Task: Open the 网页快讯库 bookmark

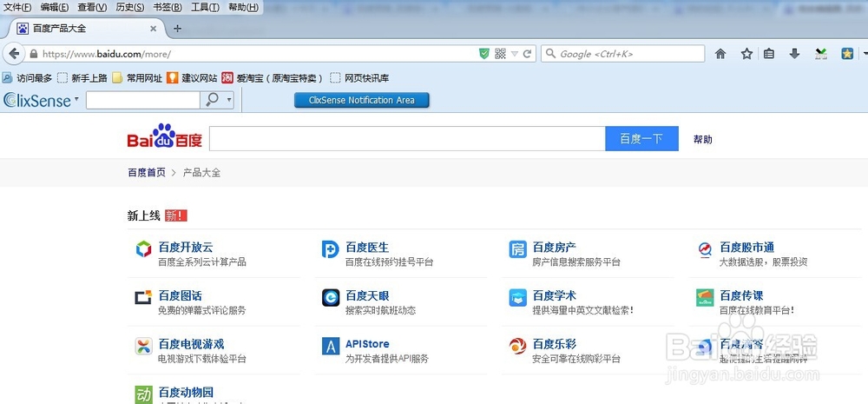Action: tap(360, 78)
